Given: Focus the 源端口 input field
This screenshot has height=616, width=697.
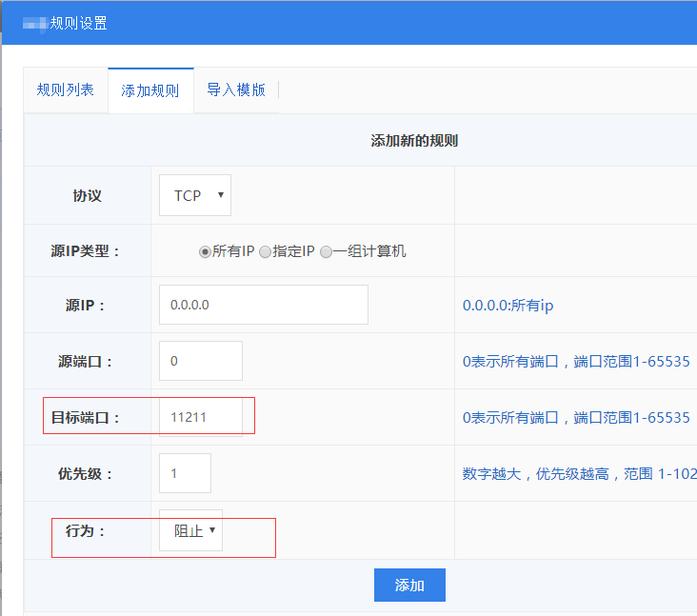Looking at the screenshot, I should point(200,361).
